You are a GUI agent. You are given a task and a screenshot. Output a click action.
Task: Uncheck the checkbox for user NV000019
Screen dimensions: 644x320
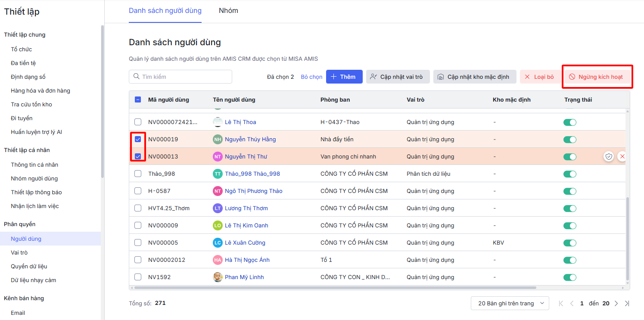[138, 139]
